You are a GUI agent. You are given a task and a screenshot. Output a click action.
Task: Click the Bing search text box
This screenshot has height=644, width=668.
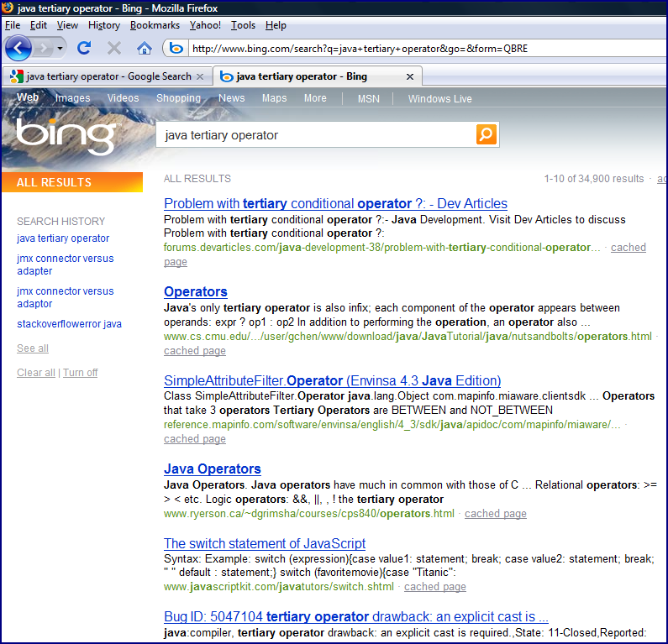tap(316, 135)
